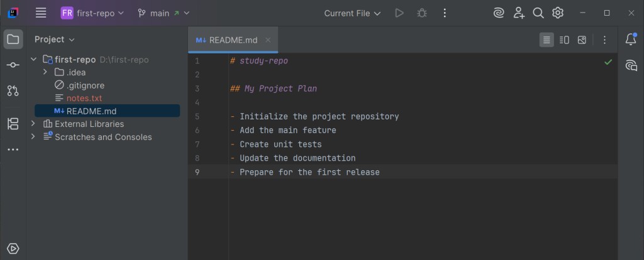This screenshot has width=644, height=260.
Task: Click the '# study-repo' heading line
Action: [259, 61]
